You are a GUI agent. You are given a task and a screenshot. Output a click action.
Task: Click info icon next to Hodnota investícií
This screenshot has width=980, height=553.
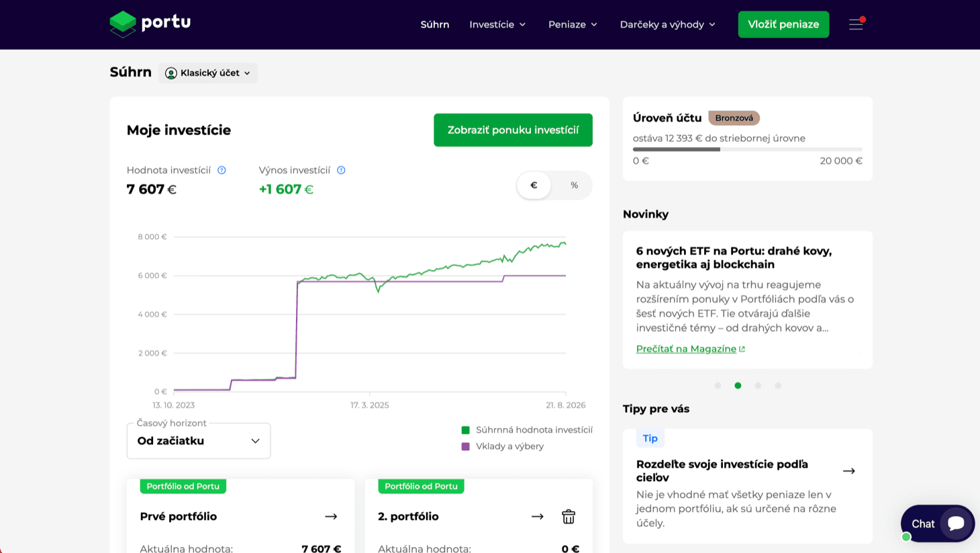222,170
